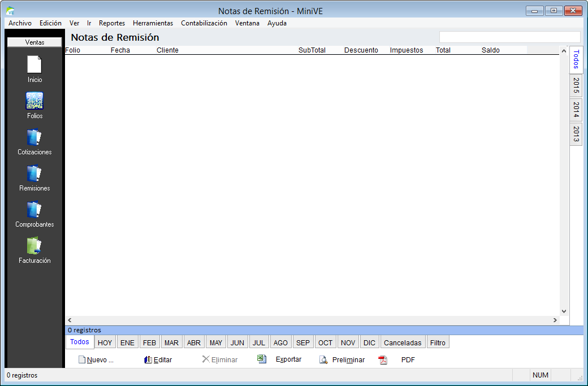Click the Editar book icon
This screenshot has height=386, width=588.
[x=148, y=360]
